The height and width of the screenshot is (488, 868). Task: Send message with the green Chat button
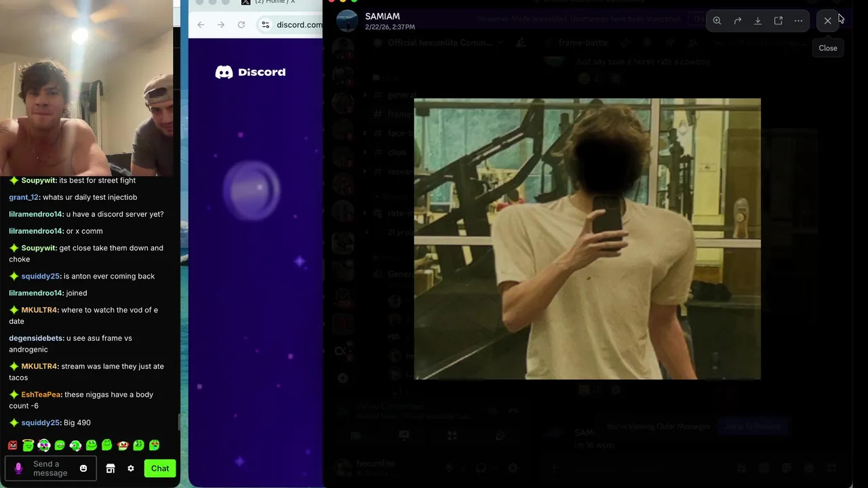(160, 468)
